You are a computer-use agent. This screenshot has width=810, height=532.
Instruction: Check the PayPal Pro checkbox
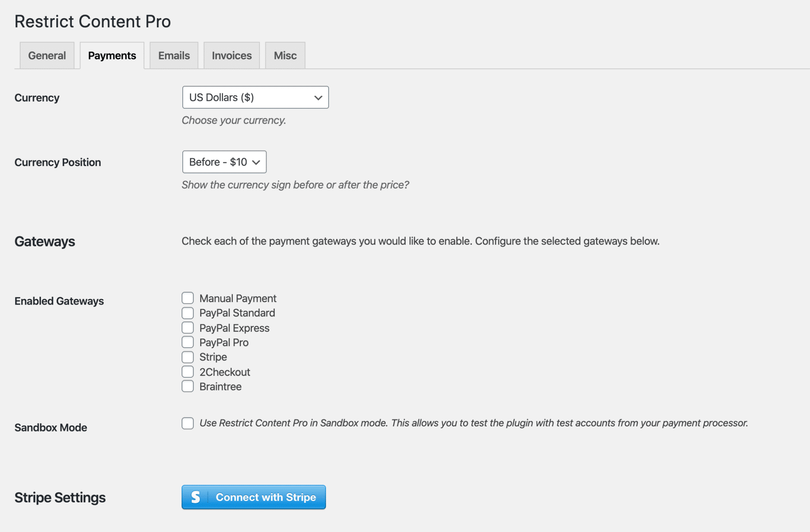click(x=187, y=342)
